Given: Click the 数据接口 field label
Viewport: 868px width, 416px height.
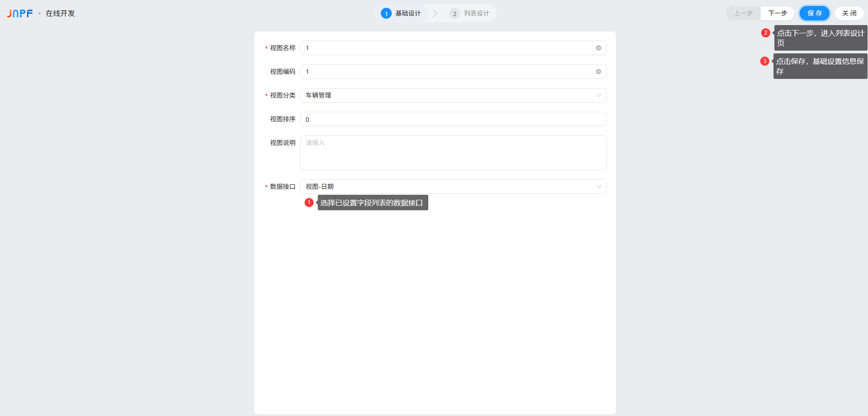Looking at the screenshot, I should 283,187.
